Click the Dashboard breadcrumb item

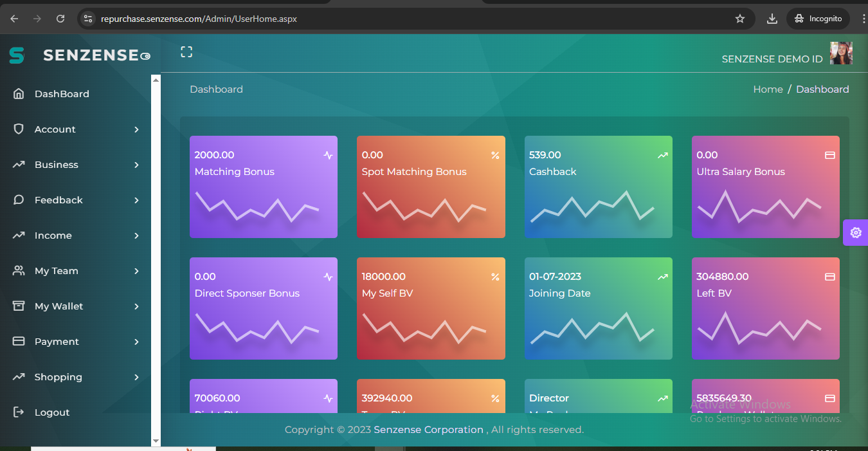[x=822, y=89]
